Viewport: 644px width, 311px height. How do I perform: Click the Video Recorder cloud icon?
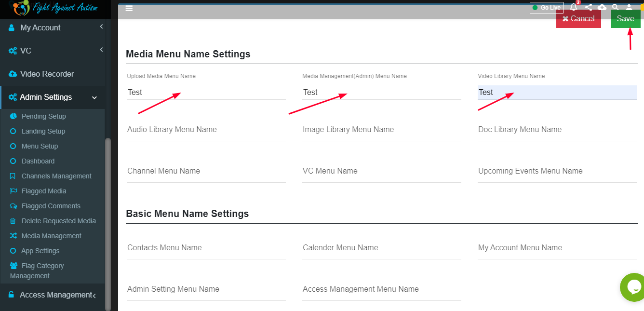tap(13, 74)
